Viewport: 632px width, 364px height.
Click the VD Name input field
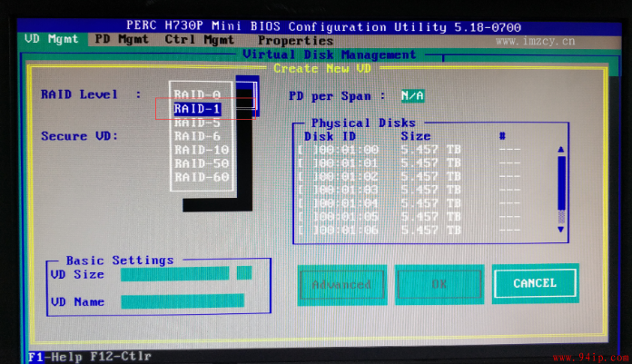coord(183,301)
